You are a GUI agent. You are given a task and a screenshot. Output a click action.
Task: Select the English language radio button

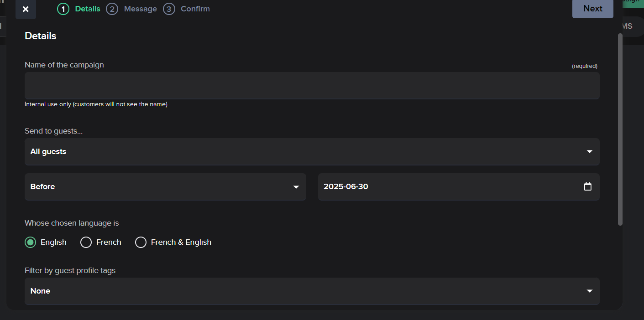(x=31, y=243)
